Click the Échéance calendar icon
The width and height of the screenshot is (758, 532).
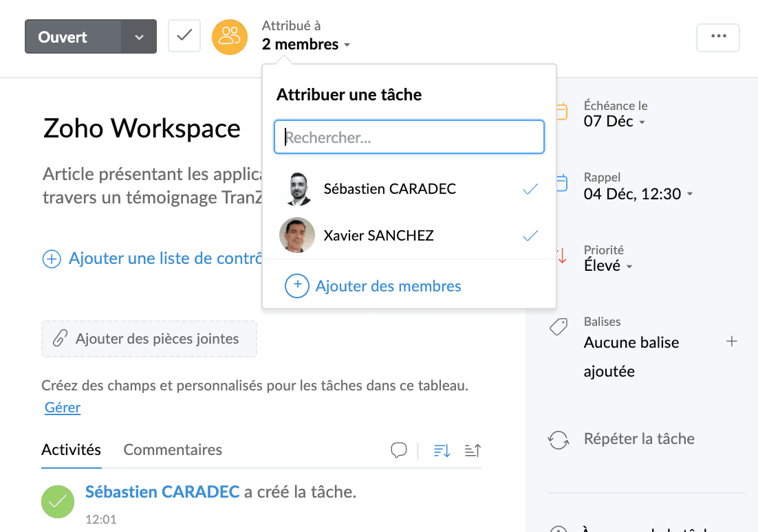tap(562, 111)
